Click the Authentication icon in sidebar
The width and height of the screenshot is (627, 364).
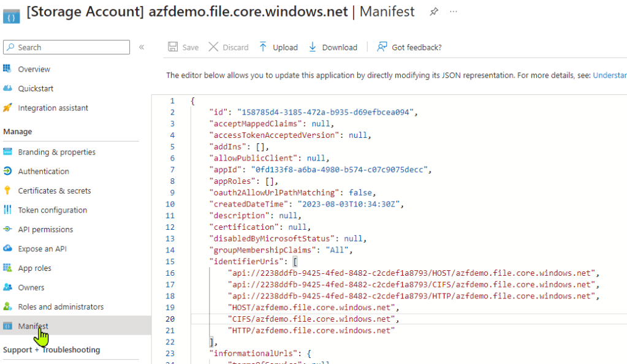(x=8, y=172)
